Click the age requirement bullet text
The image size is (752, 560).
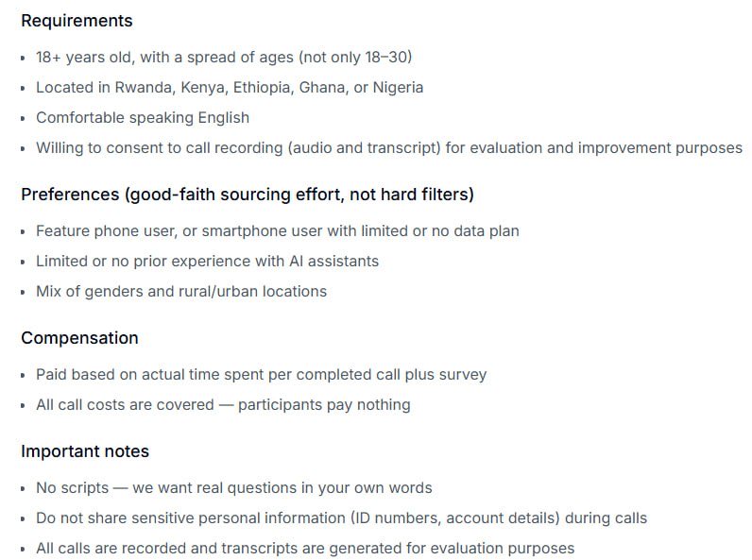pyautogui.click(x=224, y=57)
